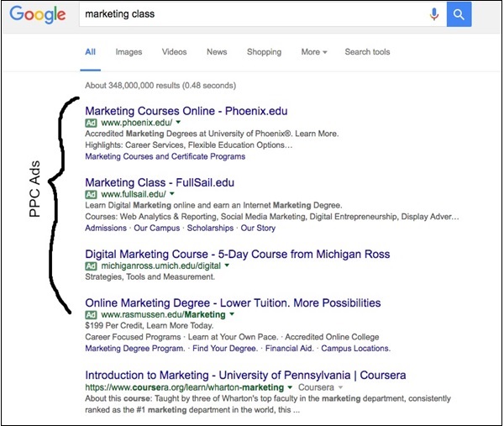This screenshot has width=504, height=426.
Task: Switch to the Images tab
Action: click(x=129, y=52)
